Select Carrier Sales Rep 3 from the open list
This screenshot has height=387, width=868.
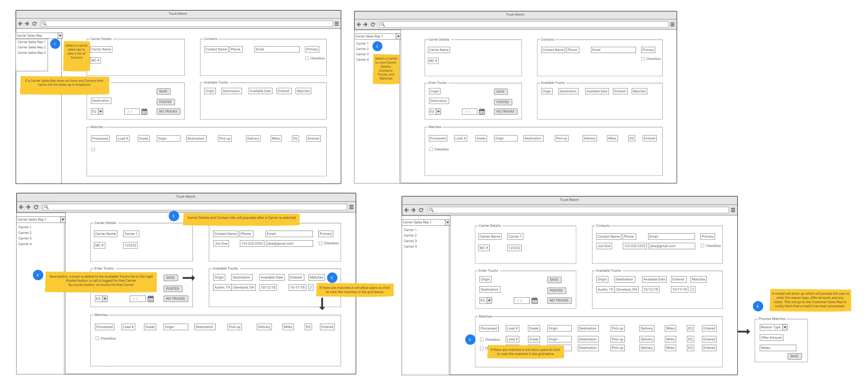[x=31, y=53]
